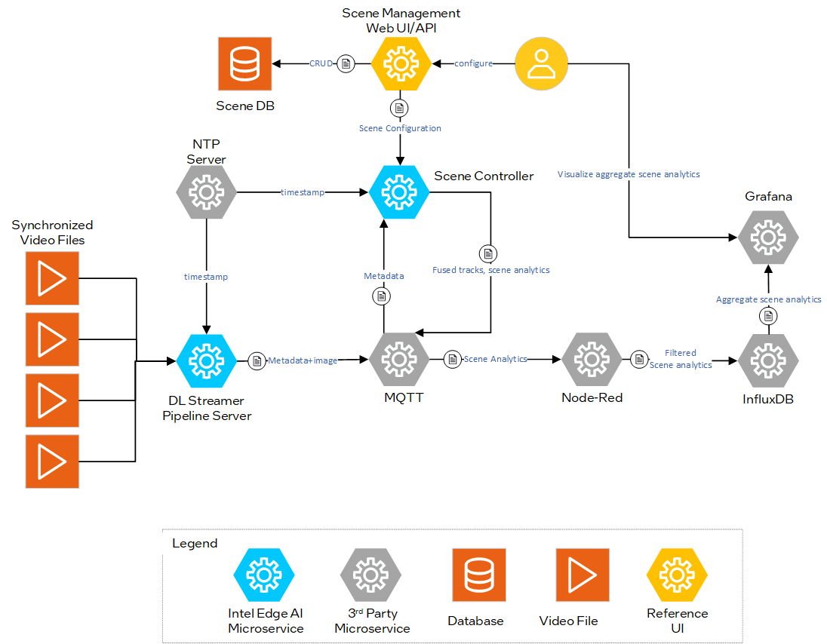Click the legend's Intel Edge AI Microservice icon
Screen dimensions: 827x644
coord(264,575)
